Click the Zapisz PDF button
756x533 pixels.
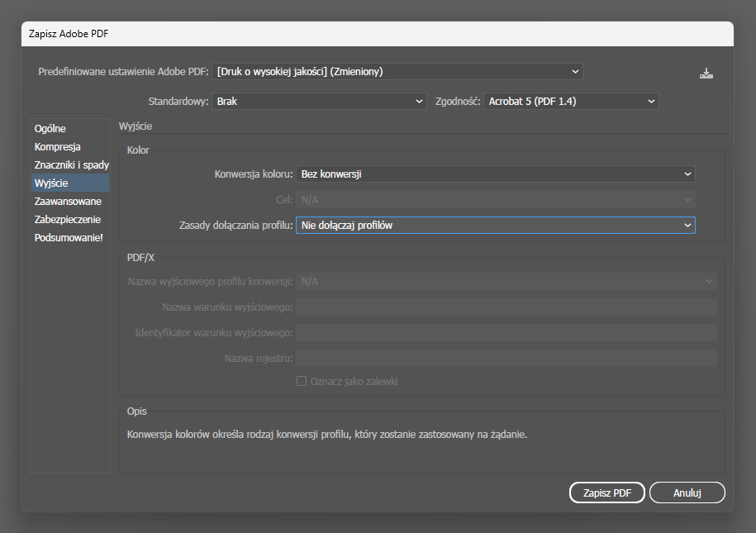tap(606, 493)
